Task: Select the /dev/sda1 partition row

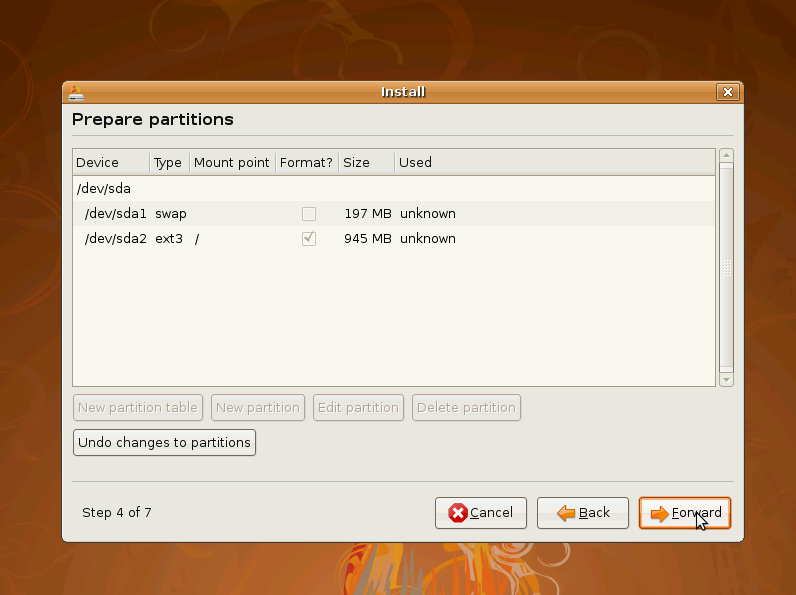Action: pyautogui.click(x=394, y=214)
